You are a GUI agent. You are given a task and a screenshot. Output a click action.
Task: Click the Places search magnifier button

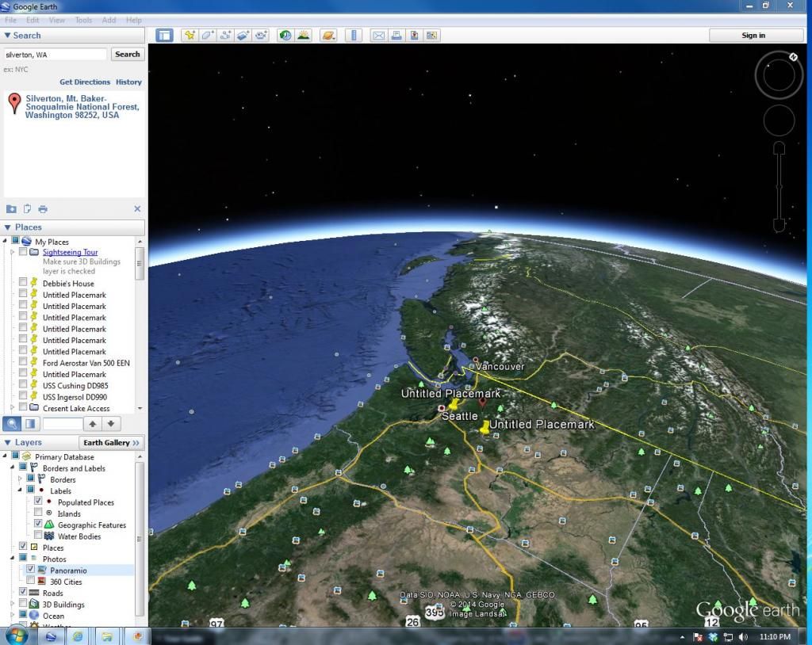click(12, 424)
